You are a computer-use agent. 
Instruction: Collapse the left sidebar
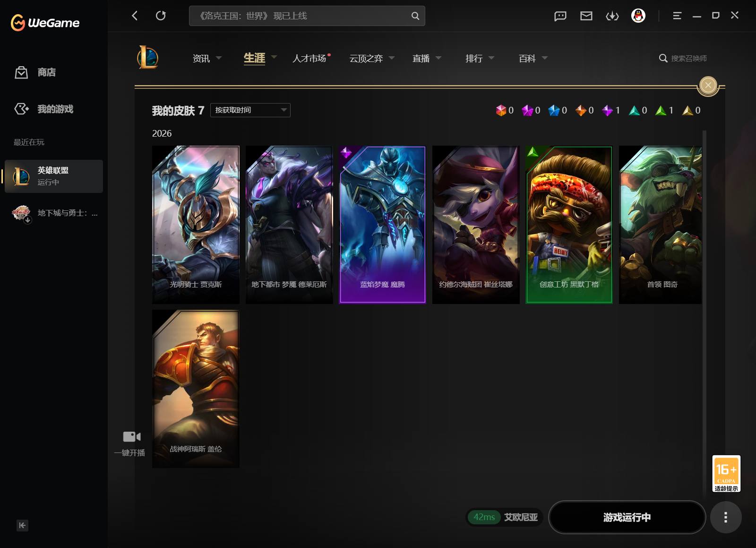pos(22,525)
